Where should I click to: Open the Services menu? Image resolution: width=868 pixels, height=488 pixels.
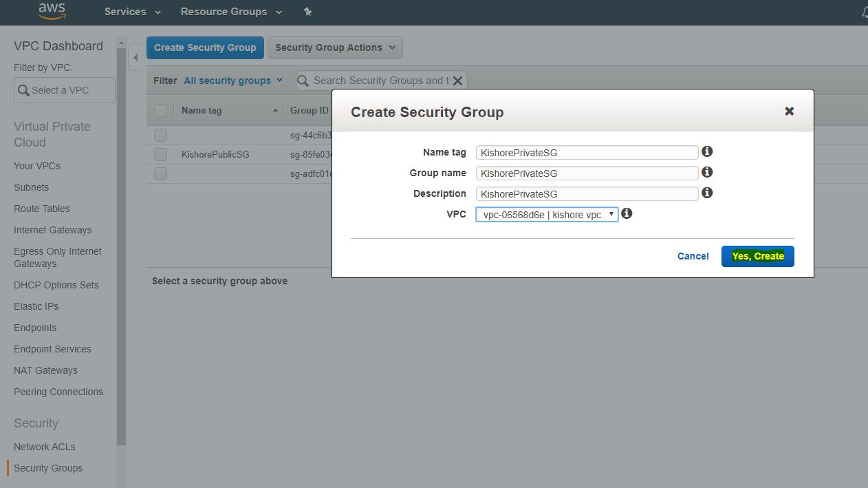pos(132,12)
